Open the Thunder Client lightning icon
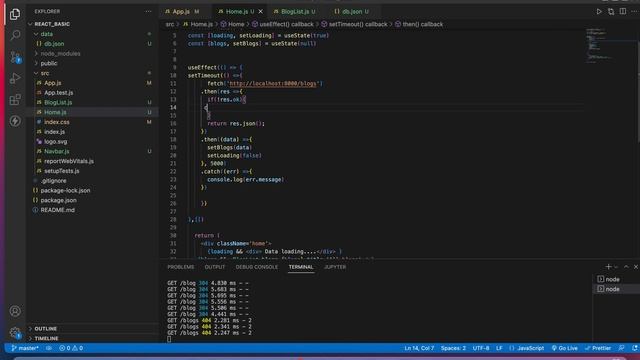Screen dimensions: 640x360 [x=15, y=121]
